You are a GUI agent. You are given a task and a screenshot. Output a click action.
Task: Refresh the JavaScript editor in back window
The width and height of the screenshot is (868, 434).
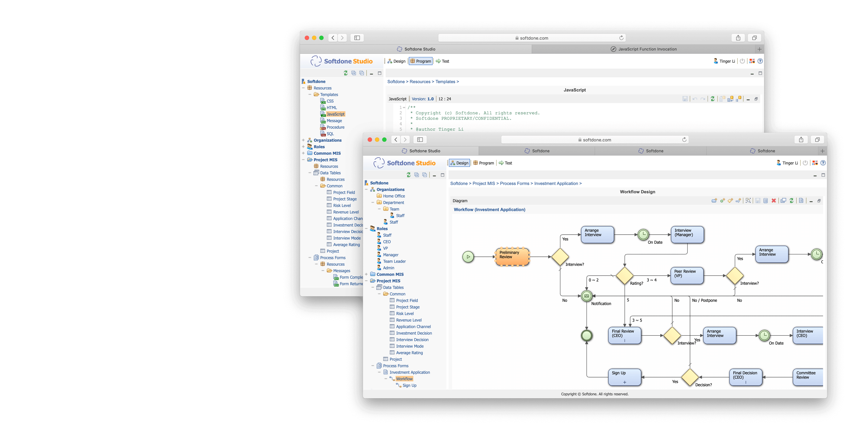tap(712, 99)
